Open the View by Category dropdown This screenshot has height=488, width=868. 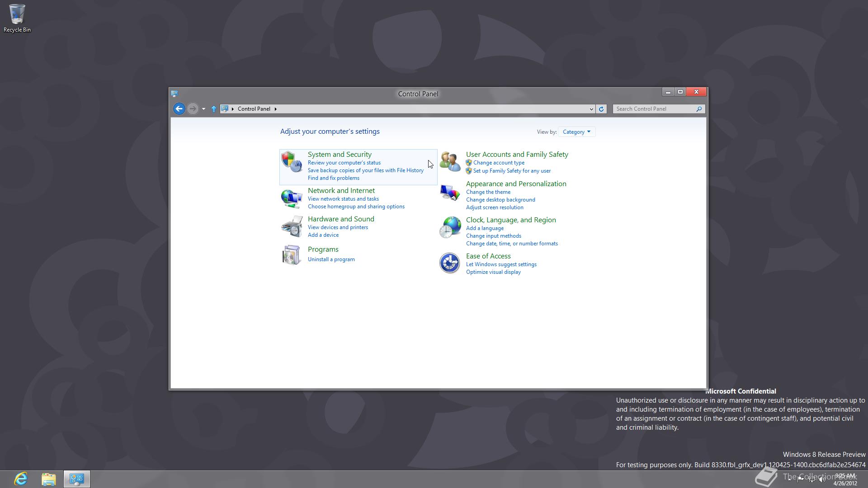tap(577, 132)
